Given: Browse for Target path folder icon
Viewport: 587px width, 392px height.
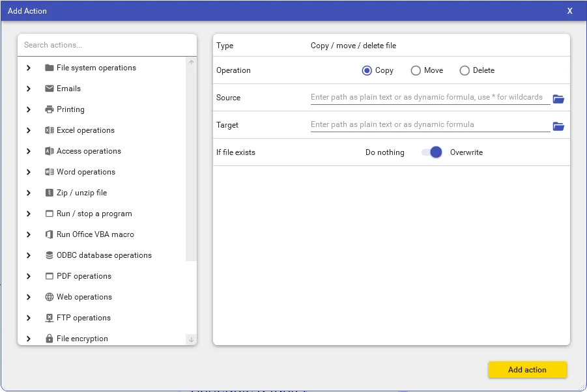Looking at the screenshot, I should [x=558, y=126].
